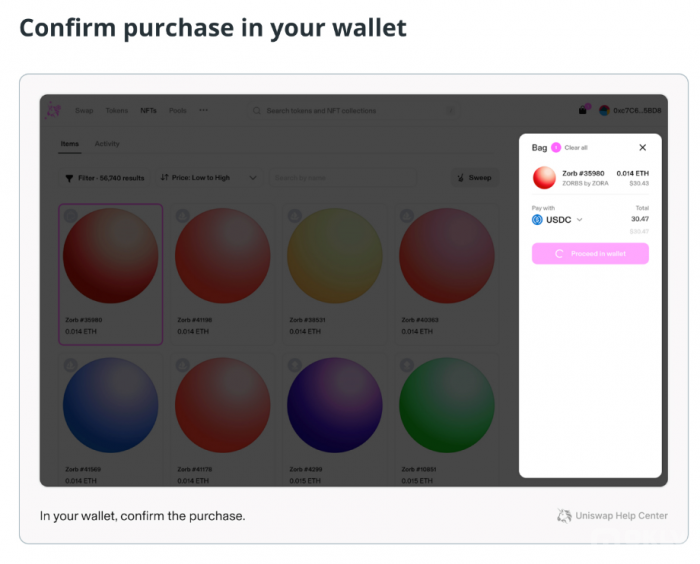This screenshot has height=564, width=700.
Task: Open the three-dot more menu
Action: (x=203, y=110)
